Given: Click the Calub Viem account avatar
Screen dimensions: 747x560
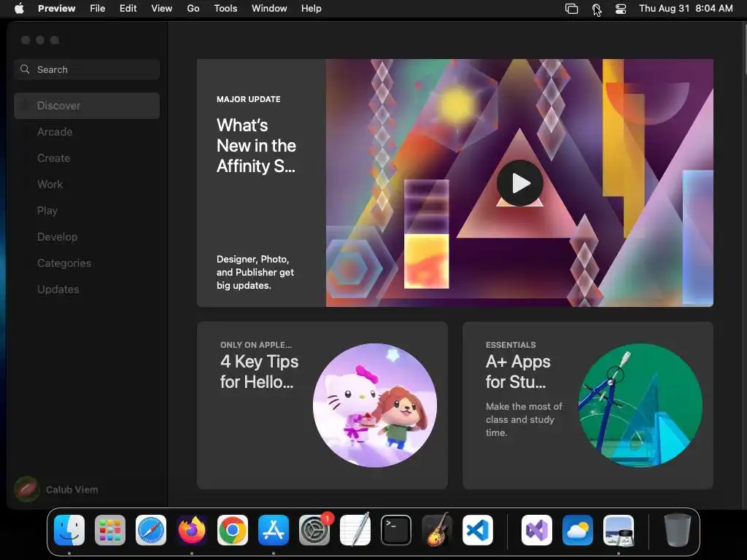Looking at the screenshot, I should click(27, 489).
